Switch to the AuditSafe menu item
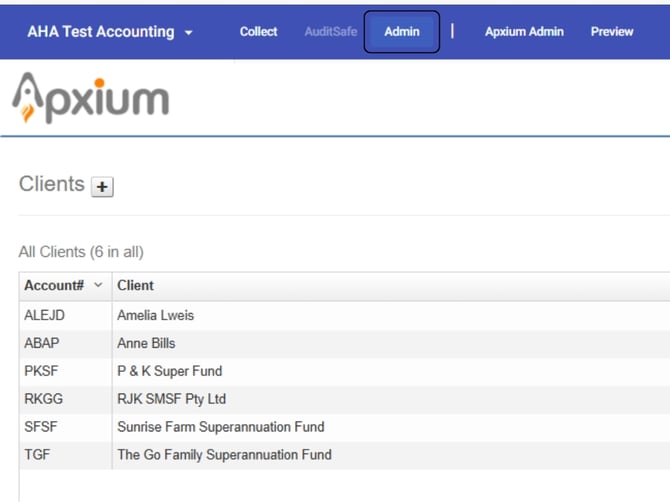The image size is (670, 502). [x=330, y=32]
